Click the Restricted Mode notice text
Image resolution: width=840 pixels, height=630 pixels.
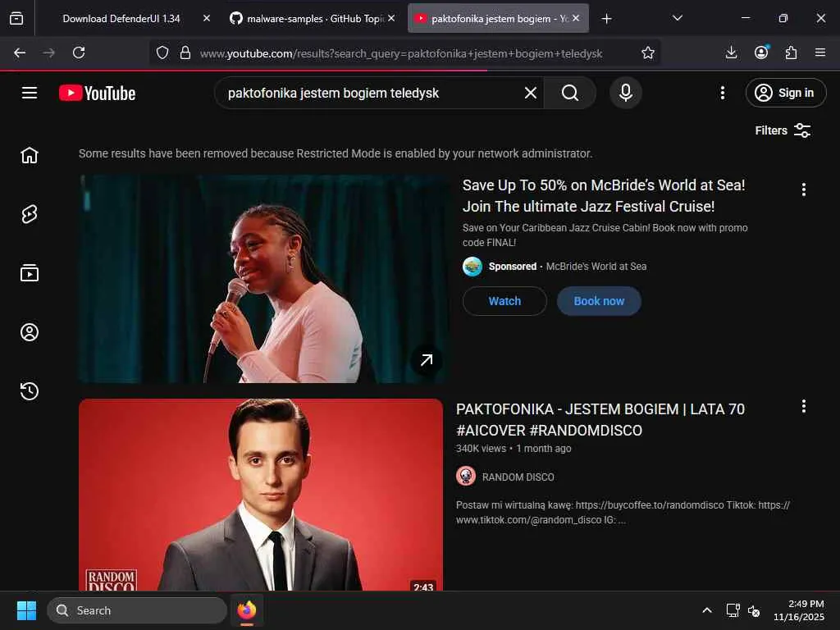[336, 153]
